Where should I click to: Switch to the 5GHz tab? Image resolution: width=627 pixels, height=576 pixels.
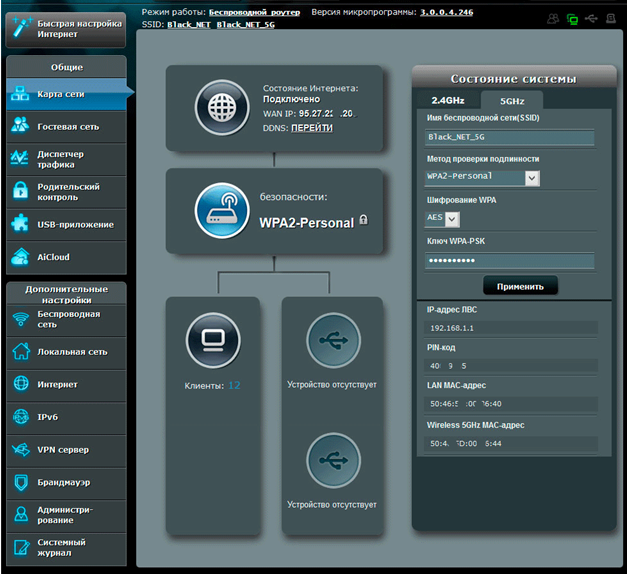[512, 101]
